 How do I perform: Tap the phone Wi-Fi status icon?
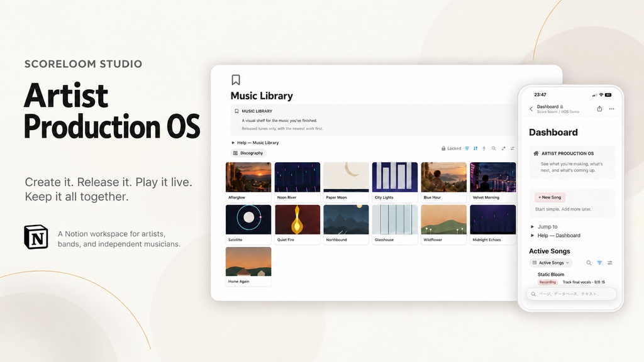coord(601,95)
